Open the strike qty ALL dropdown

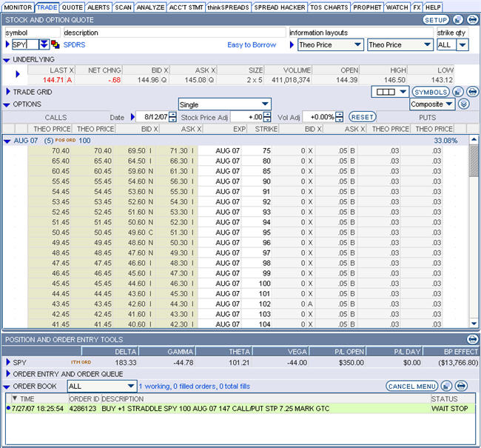tap(462, 45)
